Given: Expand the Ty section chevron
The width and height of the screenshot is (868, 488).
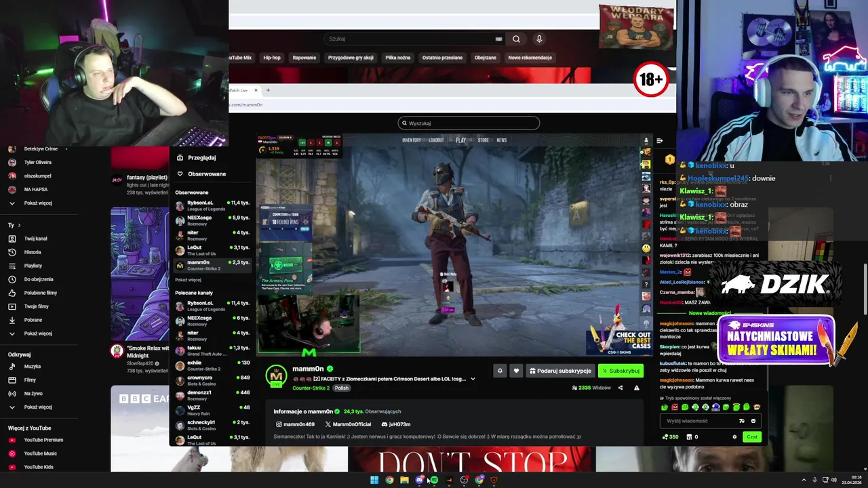Looking at the screenshot, I should 19,225.
